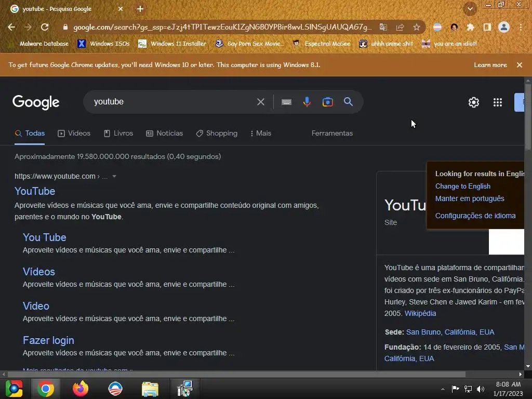Viewport: 532px width, 399px height.
Task: Clear the search query with X
Action: click(261, 102)
